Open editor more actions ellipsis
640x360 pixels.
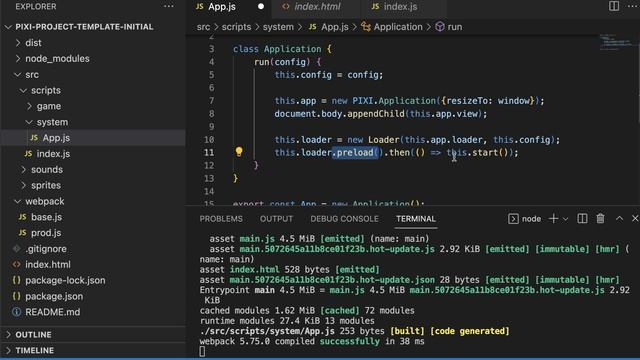click(x=632, y=6)
